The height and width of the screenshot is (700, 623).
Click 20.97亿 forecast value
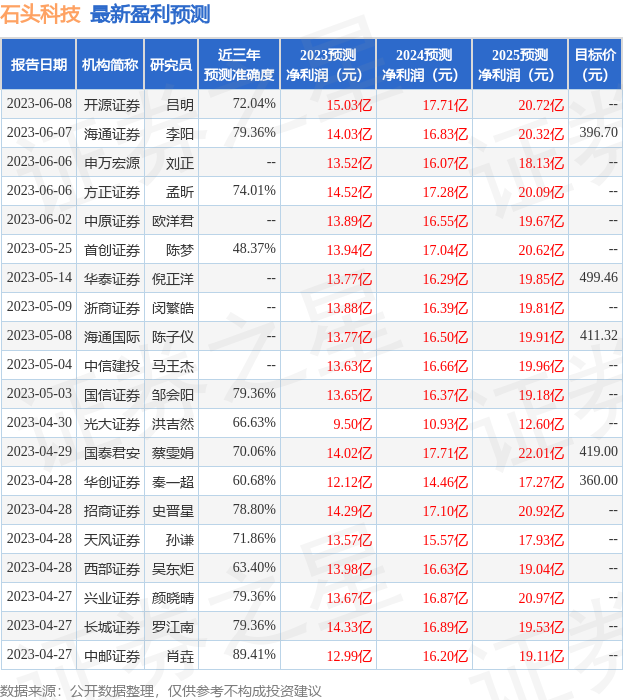pyautogui.click(x=541, y=599)
